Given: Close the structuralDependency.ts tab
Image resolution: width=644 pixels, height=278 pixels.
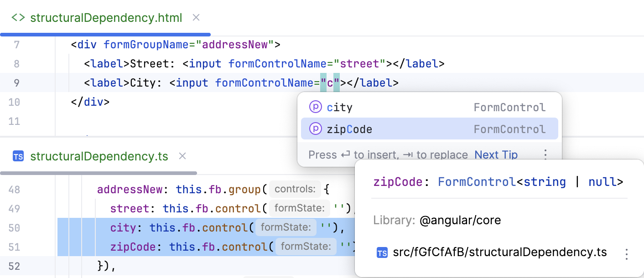Looking at the screenshot, I should tap(182, 156).
